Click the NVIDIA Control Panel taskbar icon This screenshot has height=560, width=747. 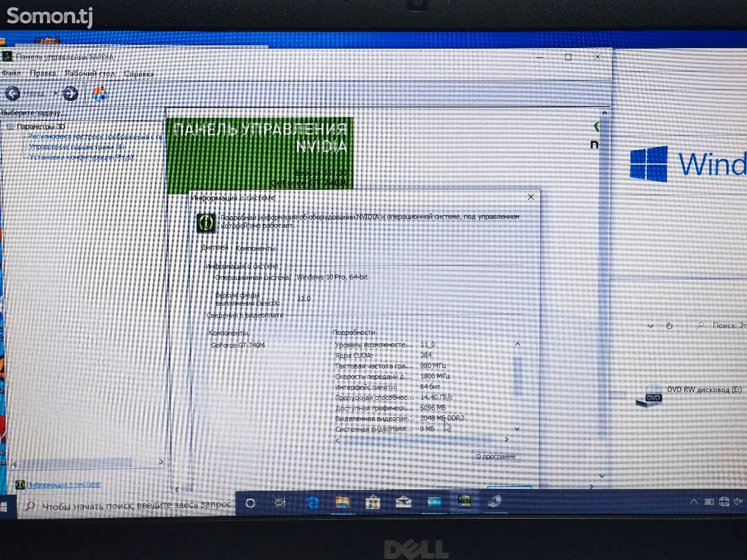pos(464,501)
